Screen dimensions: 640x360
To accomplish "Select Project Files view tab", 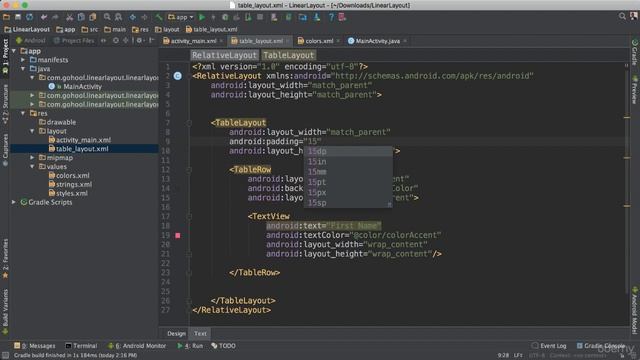I will (x=74, y=40).
